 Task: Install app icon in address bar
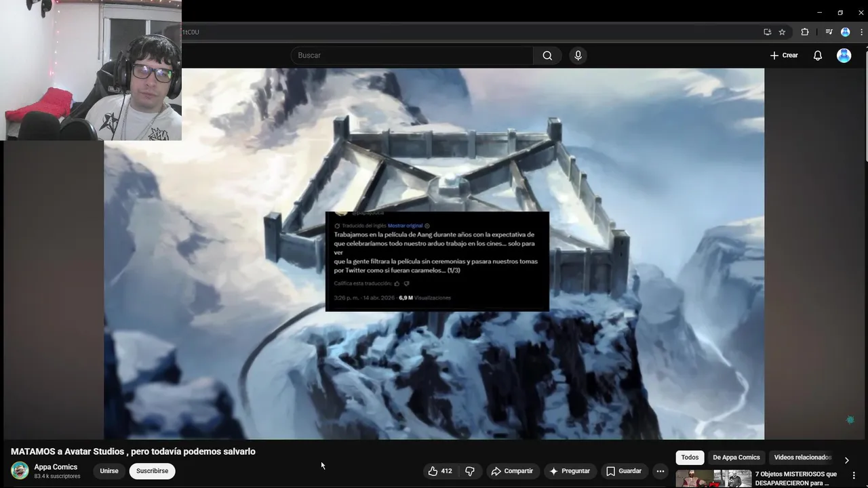768,32
